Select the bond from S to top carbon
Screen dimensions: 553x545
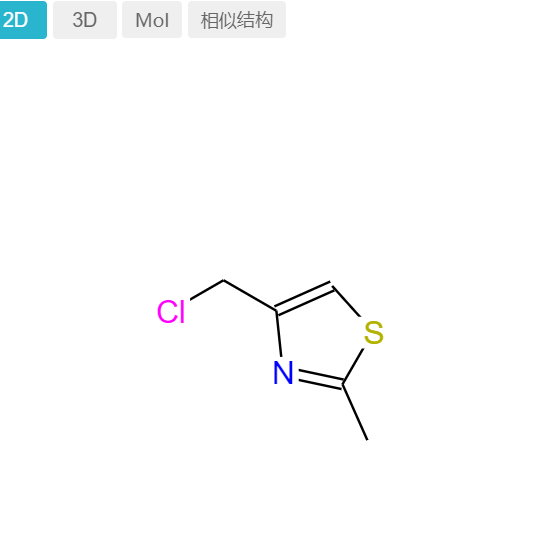(346, 301)
